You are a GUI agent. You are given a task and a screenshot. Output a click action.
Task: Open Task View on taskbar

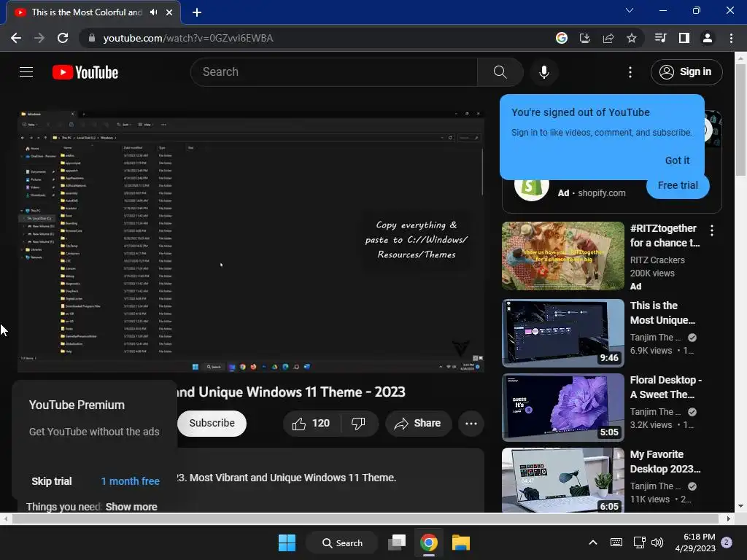pos(397,542)
